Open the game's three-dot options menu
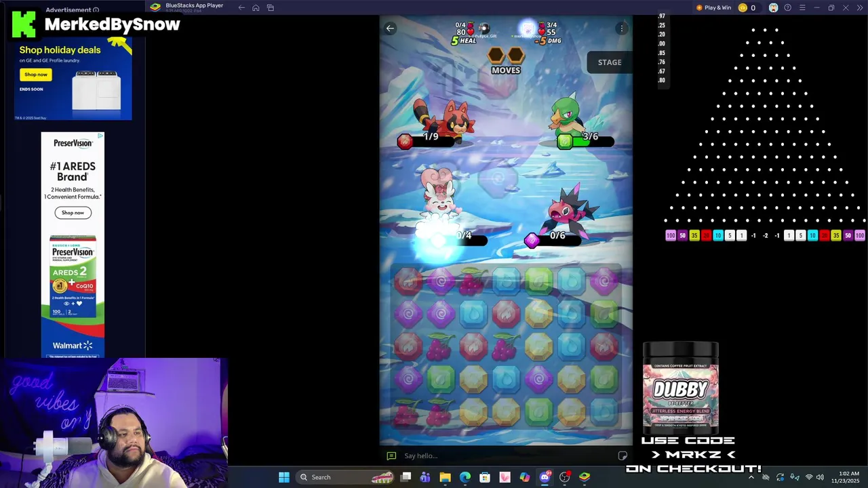This screenshot has width=868, height=488. pos(621,28)
